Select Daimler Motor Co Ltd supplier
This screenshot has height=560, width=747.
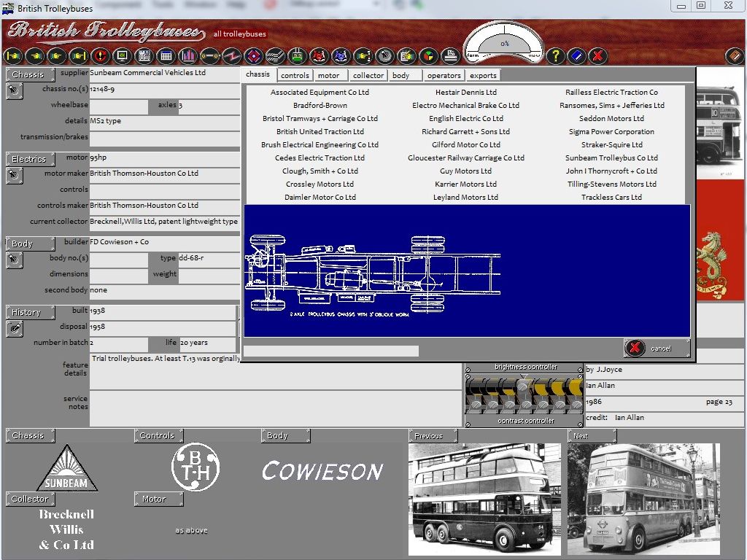(x=320, y=198)
